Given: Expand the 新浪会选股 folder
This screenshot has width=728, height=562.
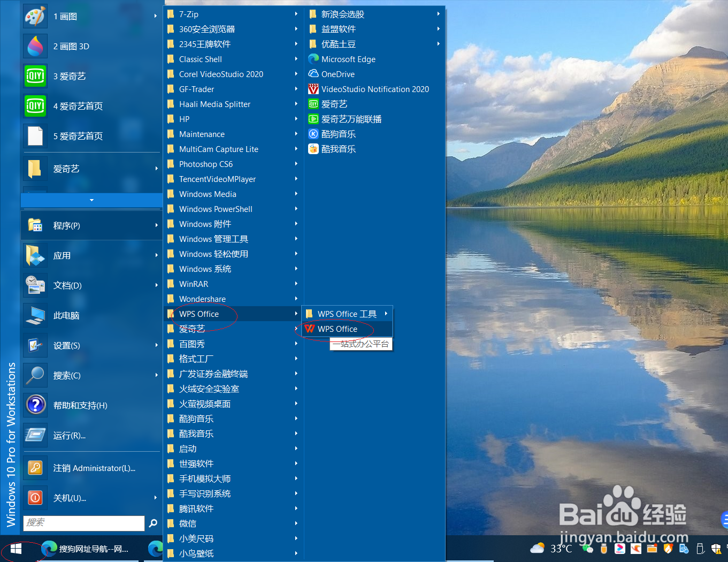Looking at the screenshot, I should click(375, 14).
